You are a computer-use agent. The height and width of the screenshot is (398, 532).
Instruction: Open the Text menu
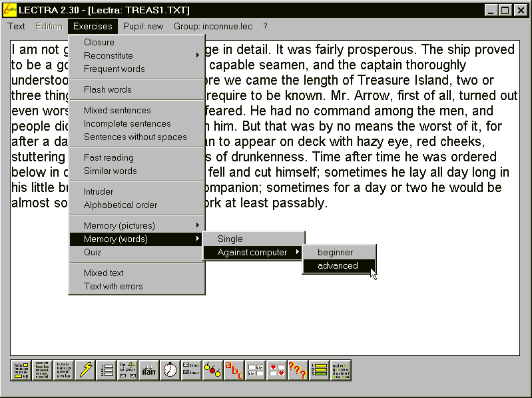pos(16,26)
